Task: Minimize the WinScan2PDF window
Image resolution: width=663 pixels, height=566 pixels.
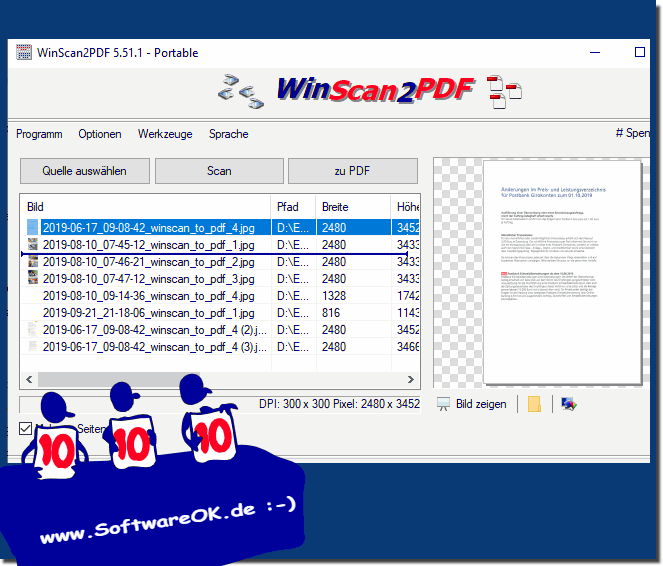Action: point(595,52)
